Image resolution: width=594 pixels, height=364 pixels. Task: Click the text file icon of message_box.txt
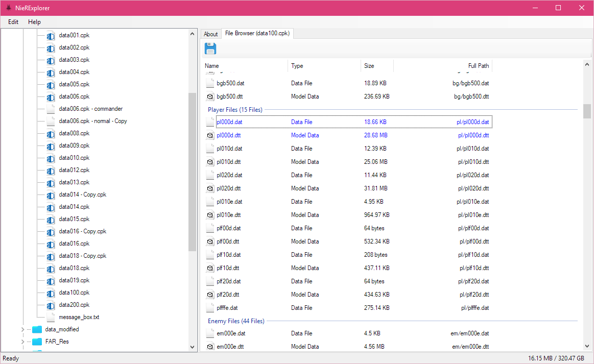coord(51,318)
